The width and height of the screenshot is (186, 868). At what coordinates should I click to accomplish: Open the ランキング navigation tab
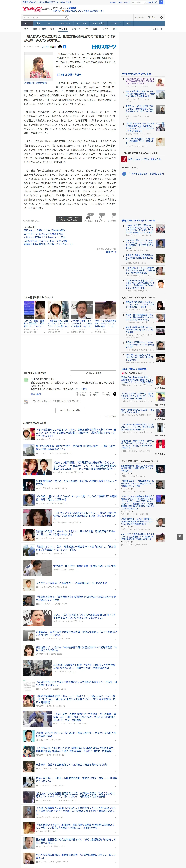(x=115, y=24)
